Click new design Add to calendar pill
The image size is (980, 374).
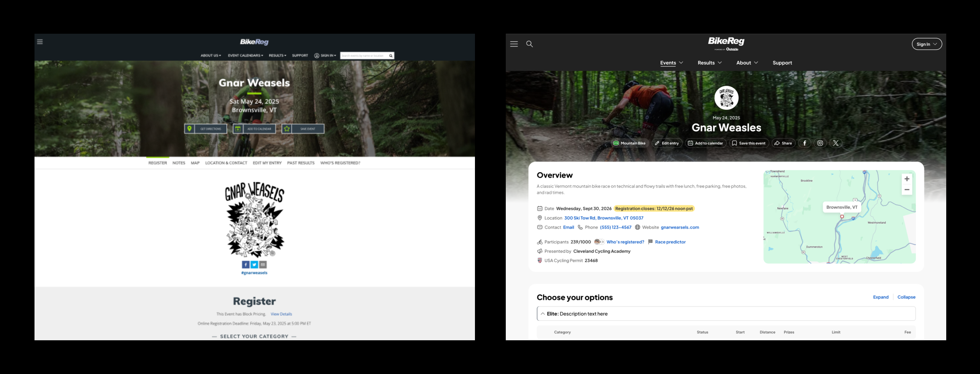coord(706,143)
